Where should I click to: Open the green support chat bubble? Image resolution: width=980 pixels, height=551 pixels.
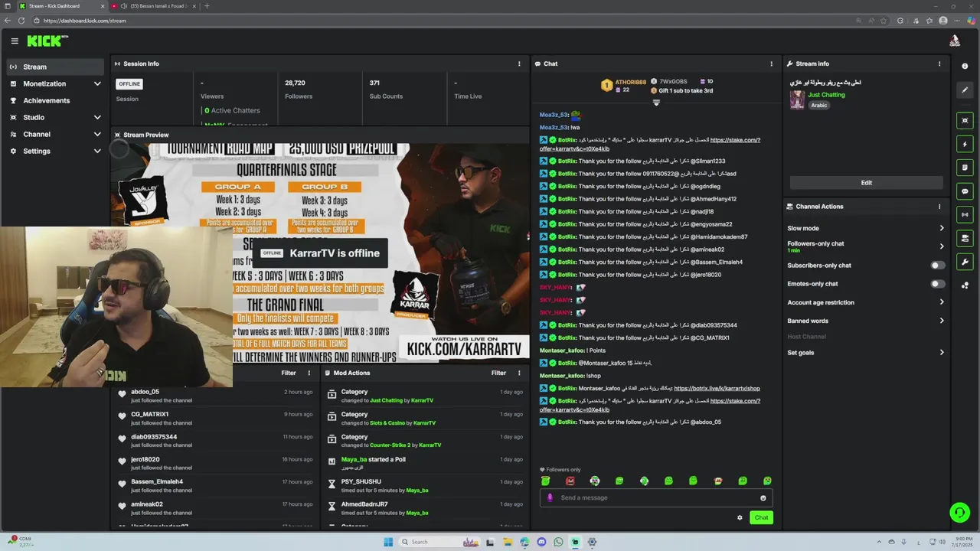[959, 512]
